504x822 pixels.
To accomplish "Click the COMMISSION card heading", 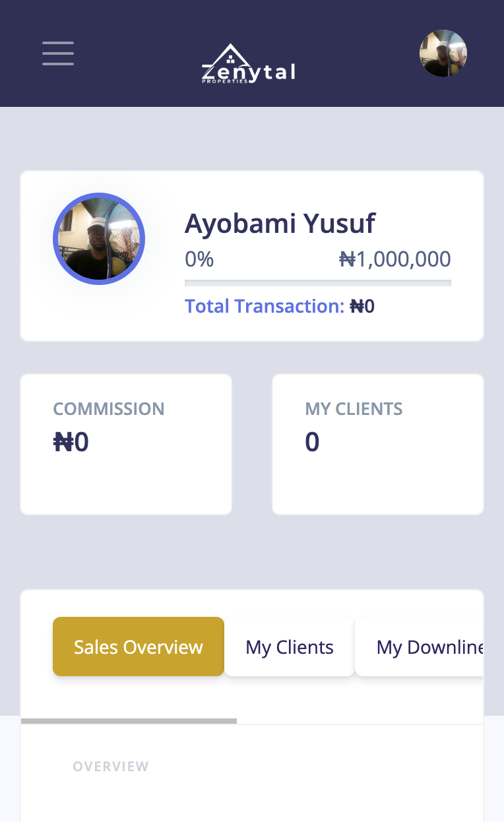I will tap(109, 409).
